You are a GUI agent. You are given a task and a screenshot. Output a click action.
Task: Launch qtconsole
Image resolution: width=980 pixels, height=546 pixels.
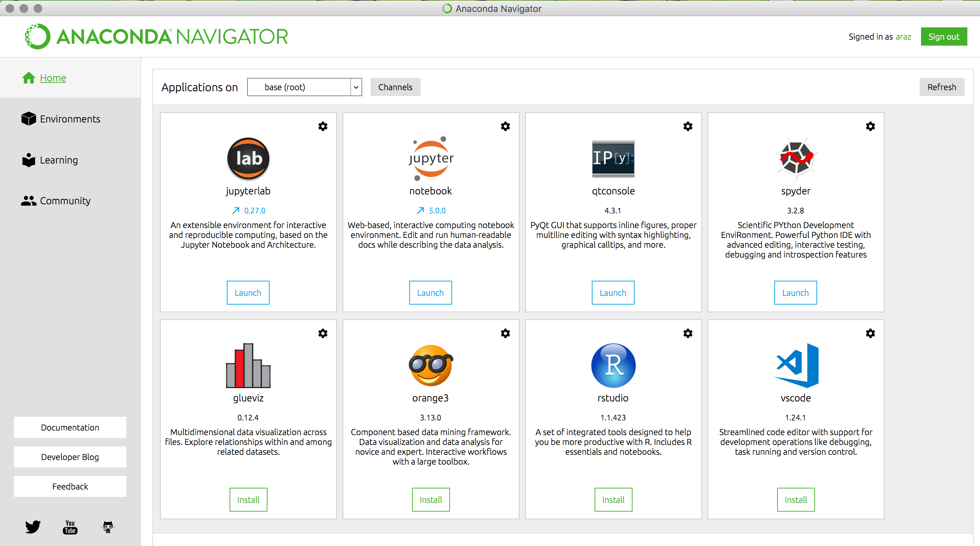[613, 292]
